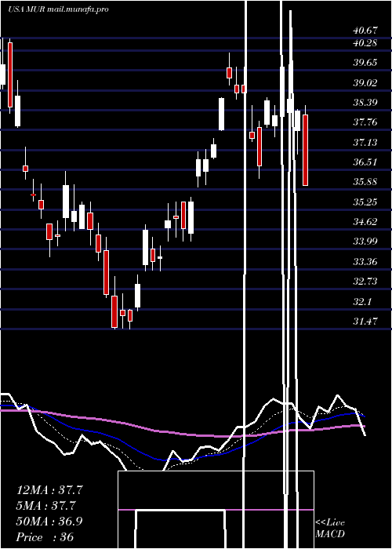Viewport: 392px width, 549px height.
Task: Click the 39.65 price level label
Action: (x=365, y=63)
